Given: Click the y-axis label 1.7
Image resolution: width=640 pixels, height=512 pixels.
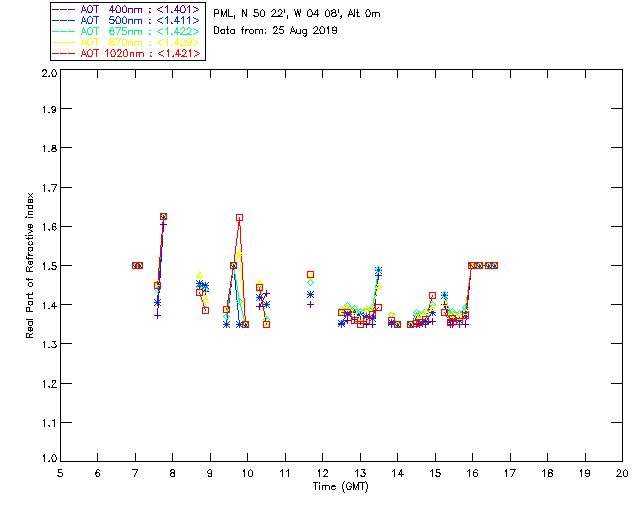Looking at the screenshot, I should [x=49, y=188].
